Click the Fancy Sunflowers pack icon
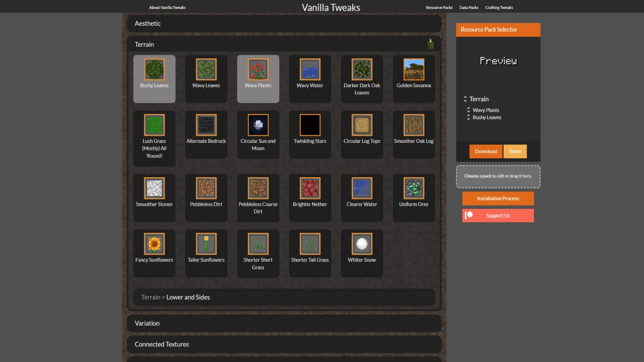 click(x=154, y=243)
